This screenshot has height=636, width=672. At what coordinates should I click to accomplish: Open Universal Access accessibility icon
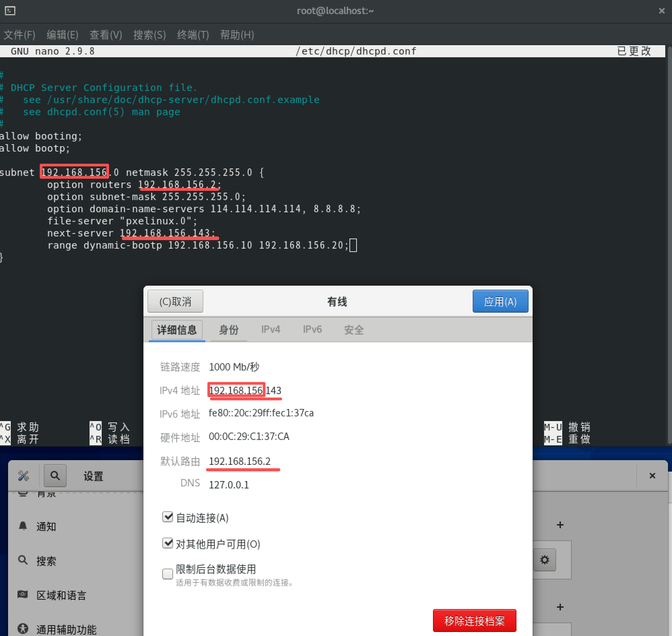click(x=23, y=629)
